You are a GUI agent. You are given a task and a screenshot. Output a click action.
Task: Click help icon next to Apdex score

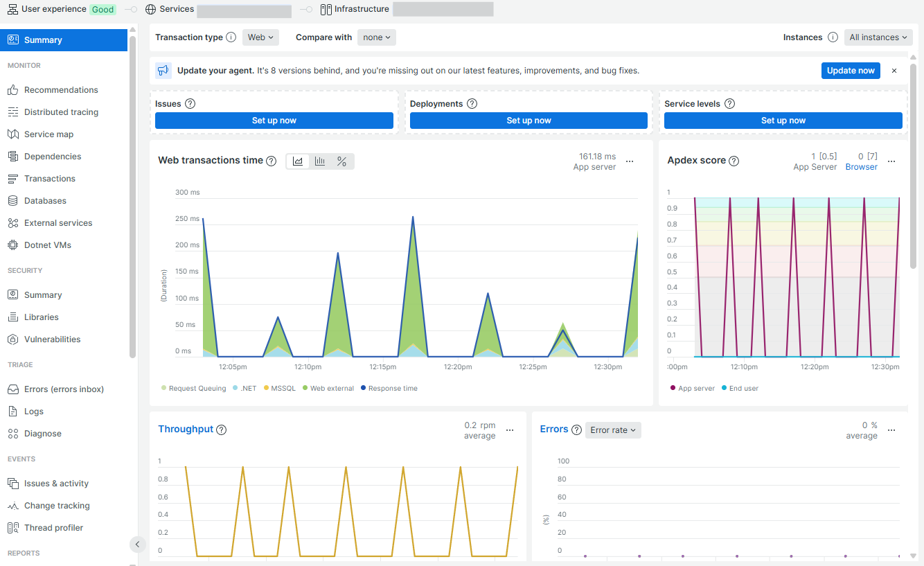point(734,161)
